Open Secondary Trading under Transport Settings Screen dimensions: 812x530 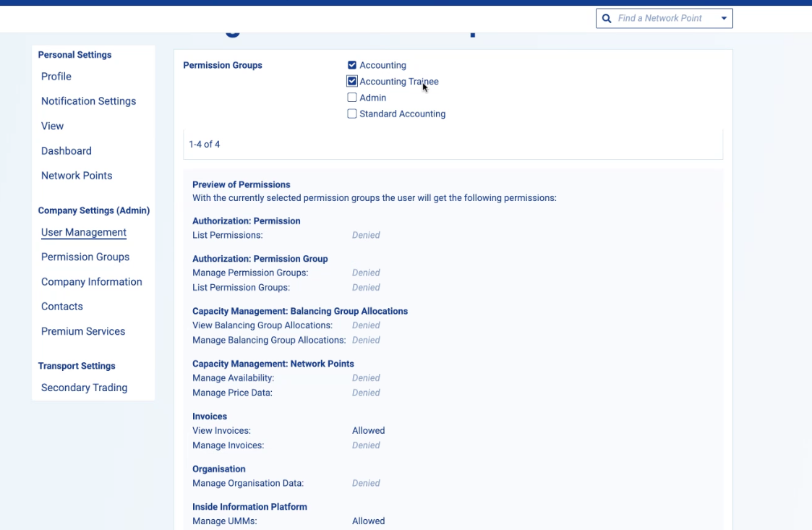point(85,388)
